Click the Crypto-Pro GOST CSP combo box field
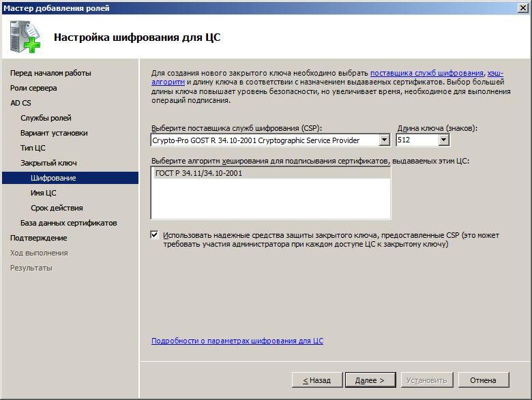 pyautogui.click(x=270, y=140)
